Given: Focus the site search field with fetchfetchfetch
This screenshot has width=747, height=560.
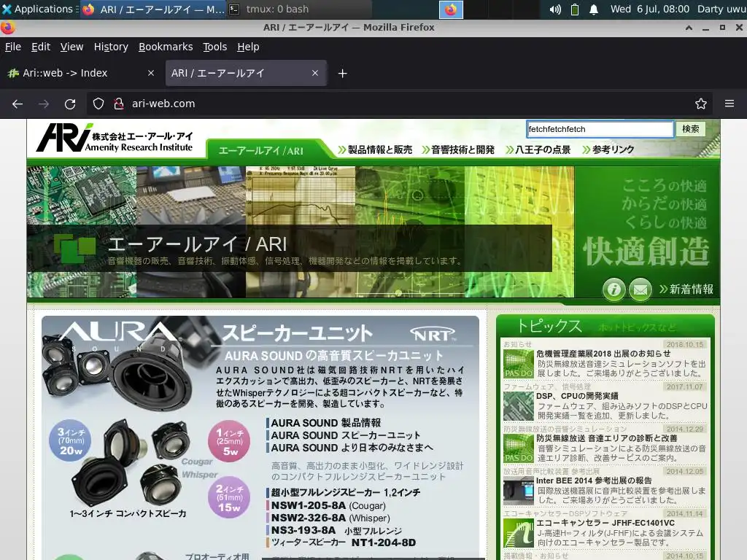Looking at the screenshot, I should [600, 129].
